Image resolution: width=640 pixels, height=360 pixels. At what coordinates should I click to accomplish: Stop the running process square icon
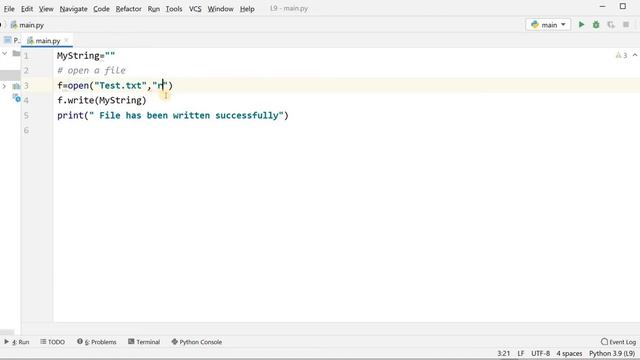click(626, 25)
